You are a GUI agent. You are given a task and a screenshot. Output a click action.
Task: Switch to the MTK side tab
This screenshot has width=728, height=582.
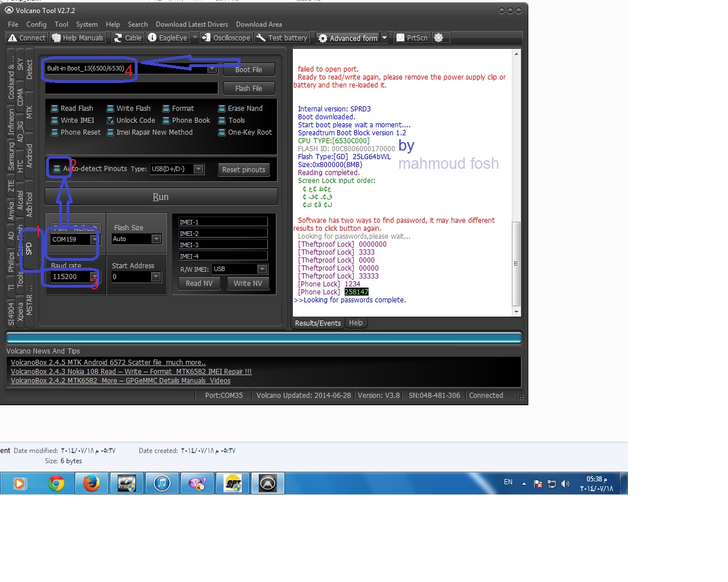[x=29, y=112]
